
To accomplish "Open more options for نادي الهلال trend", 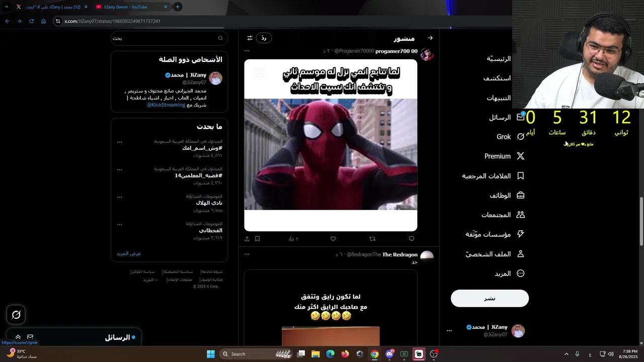I will coord(119,197).
